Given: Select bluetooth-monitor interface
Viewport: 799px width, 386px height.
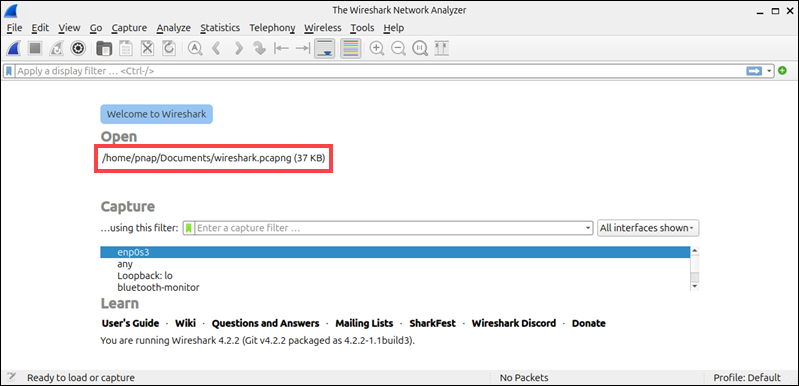Looking at the screenshot, I should click(x=395, y=287).
